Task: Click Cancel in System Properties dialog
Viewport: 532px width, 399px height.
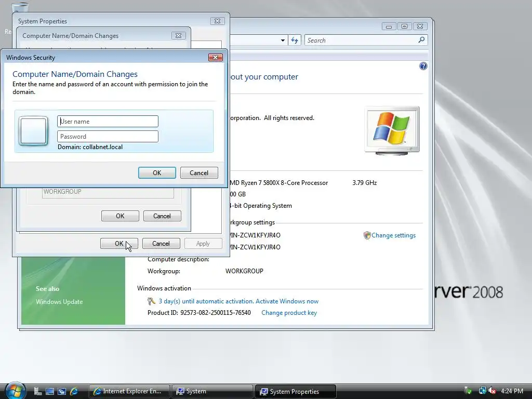Action: 161,243
